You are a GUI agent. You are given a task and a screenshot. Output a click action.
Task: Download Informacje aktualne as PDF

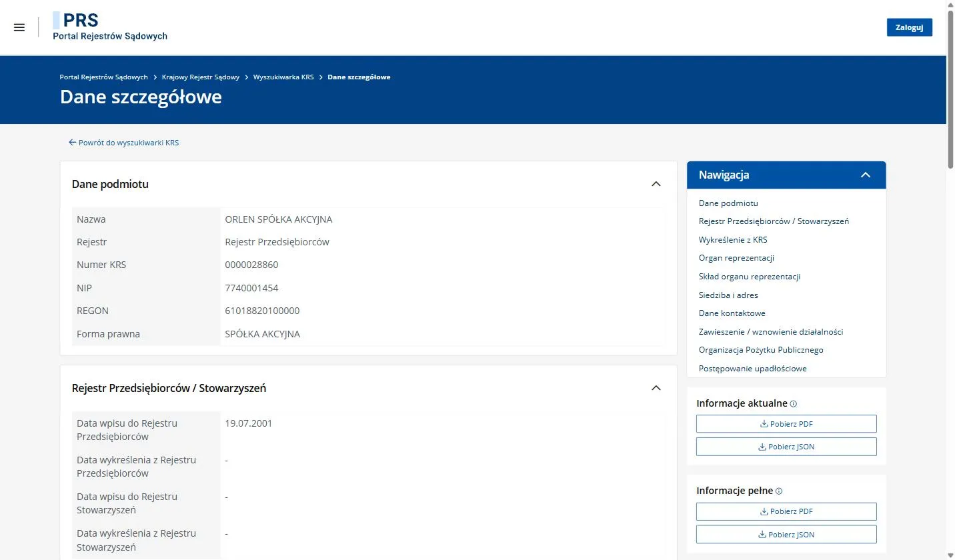pyautogui.click(x=786, y=424)
